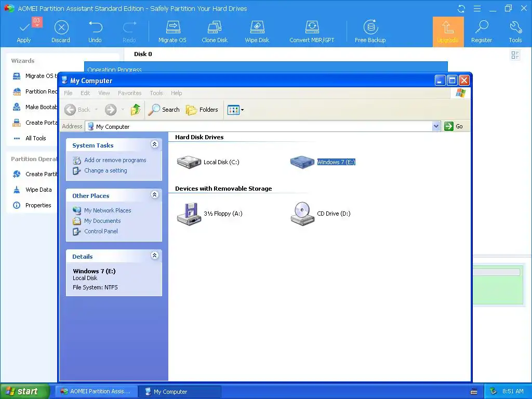Toggle the Folders pane button
Viewport: 532px width, 399px height.
pos(202,110)
